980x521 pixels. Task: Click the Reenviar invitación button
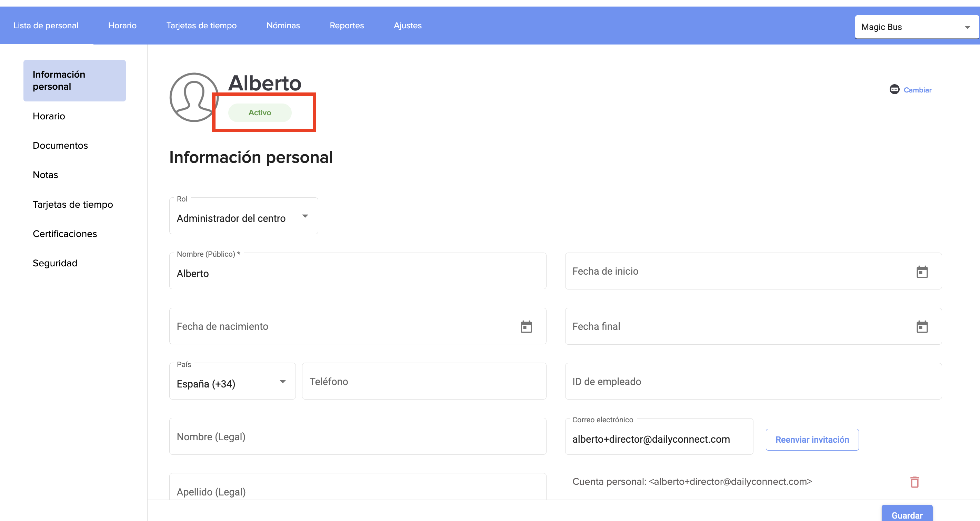tap(812, 440)
